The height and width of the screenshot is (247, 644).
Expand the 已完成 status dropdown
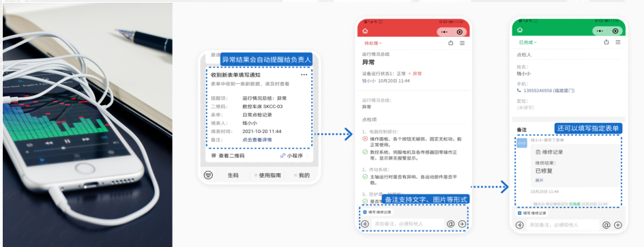[528, 42]
